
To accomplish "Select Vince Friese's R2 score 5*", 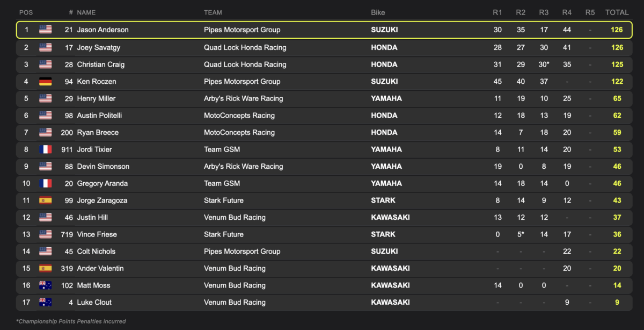I will [521, 235].
